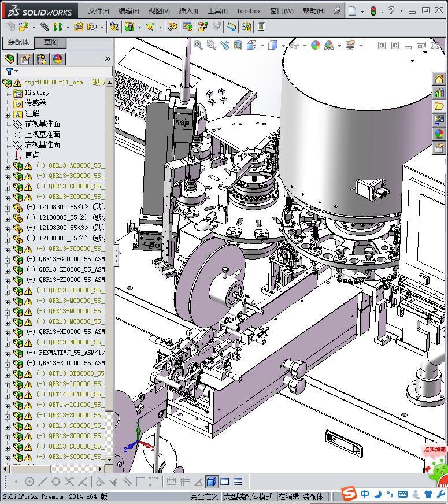
Task: Switch to the PropertyManager panel icon
Action: click(25, 59)
